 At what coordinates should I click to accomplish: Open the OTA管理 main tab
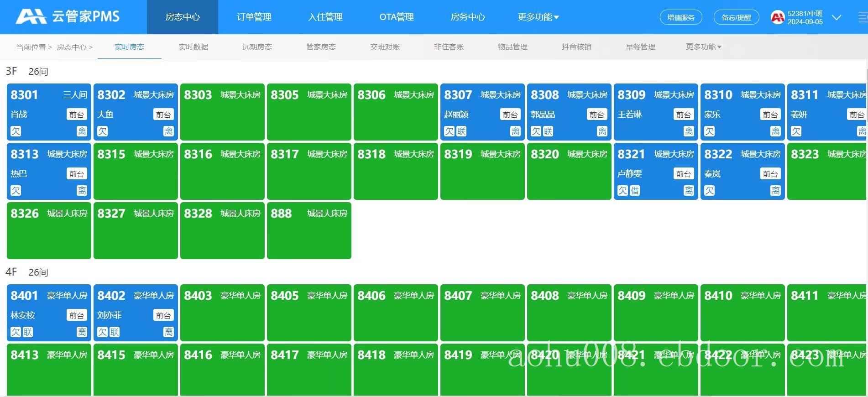[396, 17]
